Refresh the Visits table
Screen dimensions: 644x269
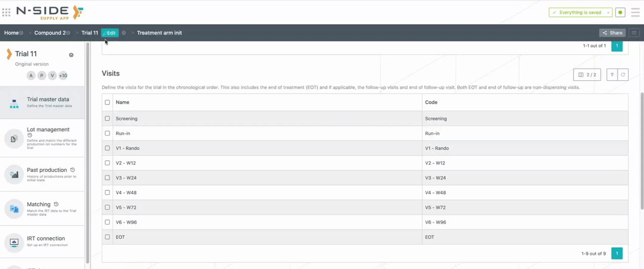pyautogui.click(x=623, y=75)
